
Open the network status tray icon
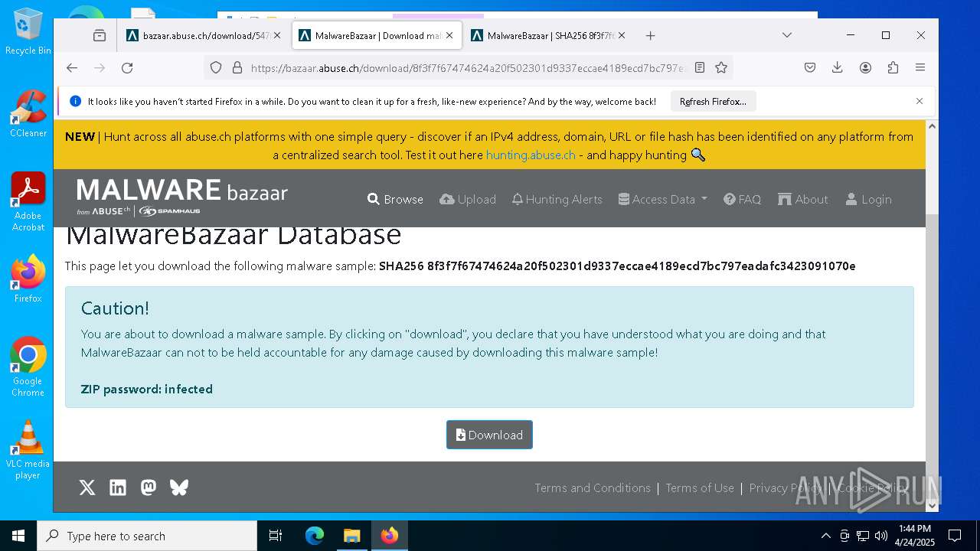click(x=863, y=536)
